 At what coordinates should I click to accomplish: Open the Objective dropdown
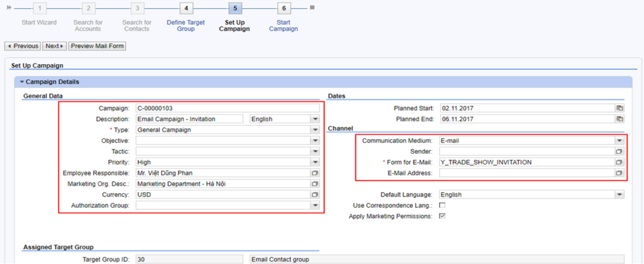[315, 141]
